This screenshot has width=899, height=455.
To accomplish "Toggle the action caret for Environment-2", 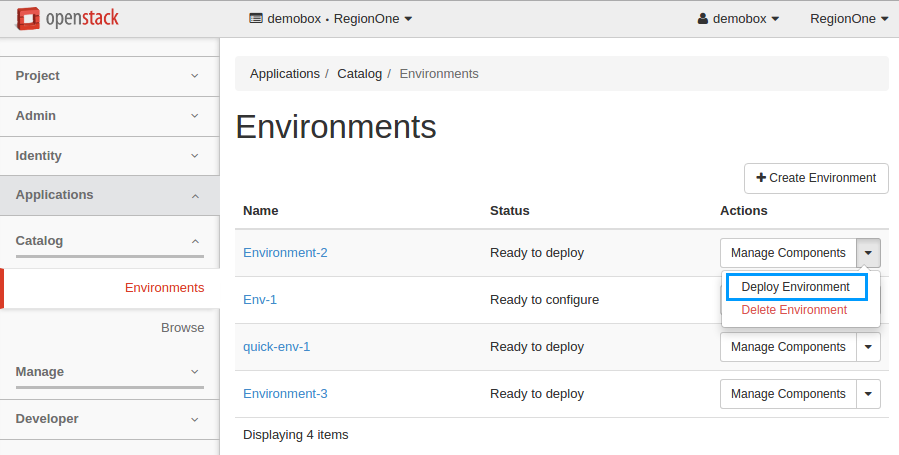I will (869, 253).
